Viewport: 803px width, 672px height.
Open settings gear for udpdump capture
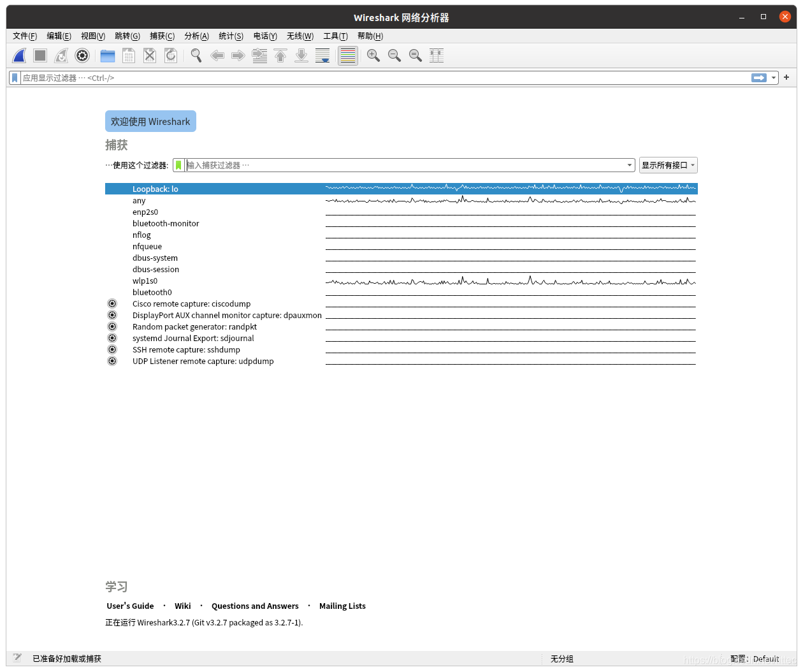coord(112,361)
